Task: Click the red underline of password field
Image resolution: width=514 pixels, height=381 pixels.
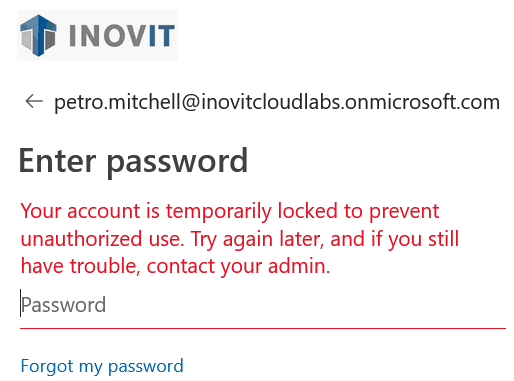Action: (x=263, y=328)
